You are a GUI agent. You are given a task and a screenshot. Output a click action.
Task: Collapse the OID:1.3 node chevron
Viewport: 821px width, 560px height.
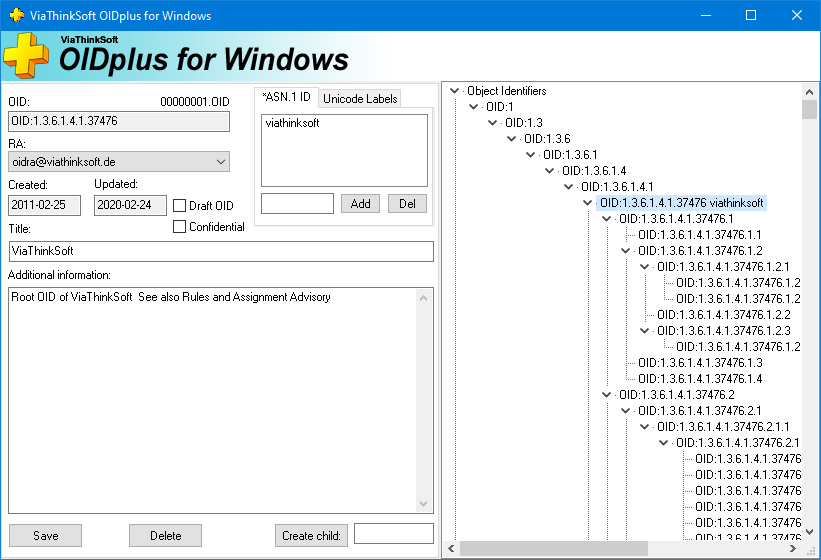(x=493, y=123)
